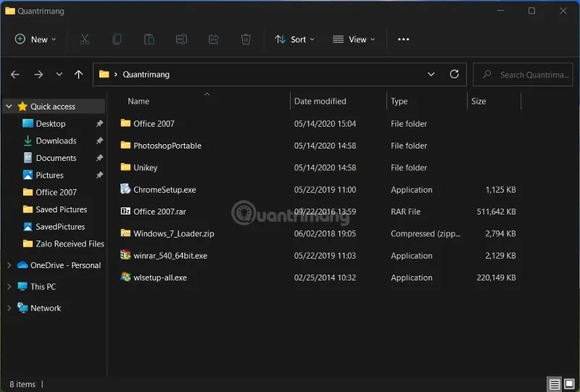Switch to large icons view in status bar
Screen dimensions: 580x392
pos(569,384)
